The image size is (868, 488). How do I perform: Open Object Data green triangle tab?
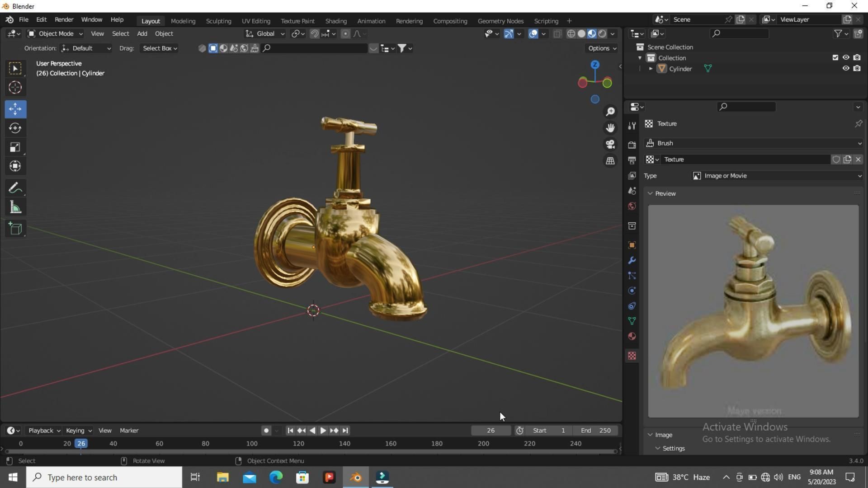pos(632,321)
